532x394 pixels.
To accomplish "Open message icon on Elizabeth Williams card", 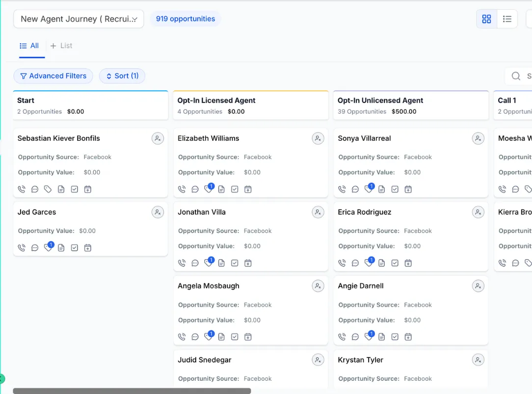I will coord(195,189).
